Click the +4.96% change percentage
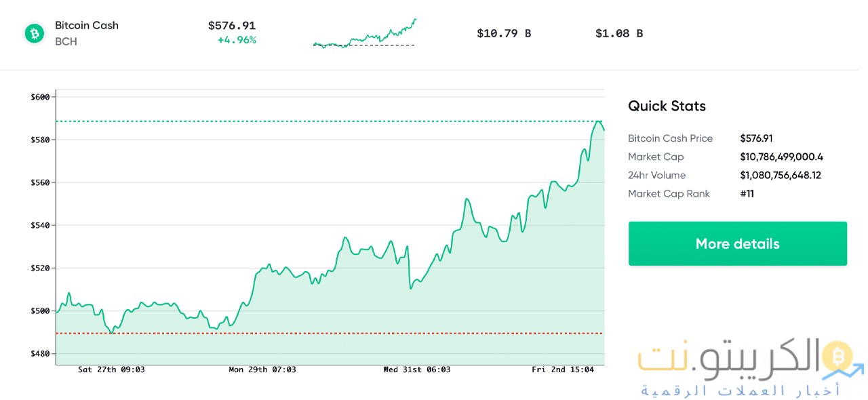 (x=237, y=40)
